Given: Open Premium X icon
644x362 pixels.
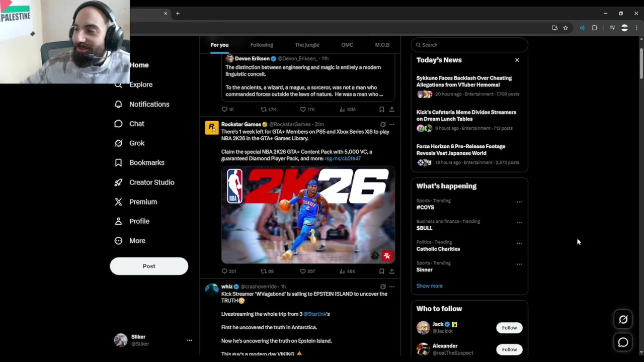Looking at the screenshot, I should coord(118,202).
